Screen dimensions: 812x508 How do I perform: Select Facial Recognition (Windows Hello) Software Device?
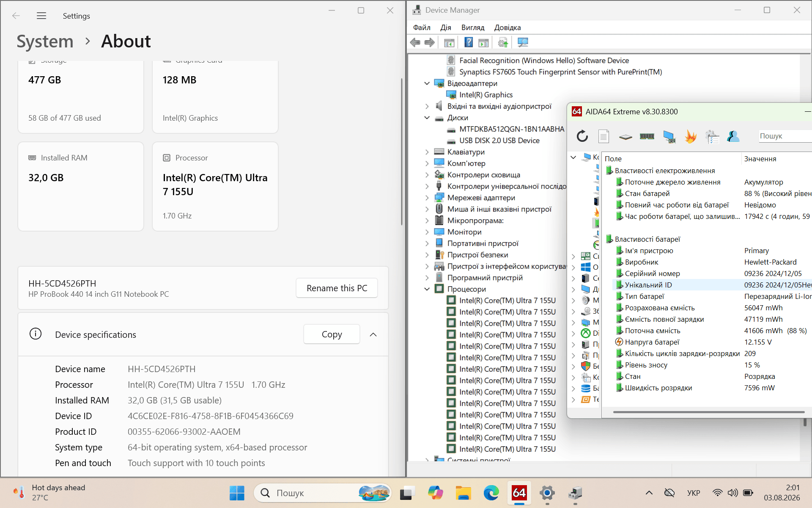[x=544, y=61]
